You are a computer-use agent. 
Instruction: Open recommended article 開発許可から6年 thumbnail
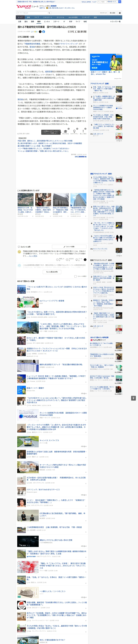tap(26, 200)
